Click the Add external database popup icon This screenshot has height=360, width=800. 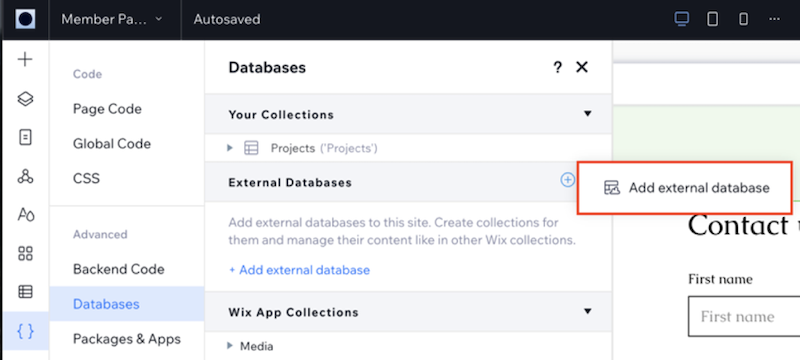612,188
